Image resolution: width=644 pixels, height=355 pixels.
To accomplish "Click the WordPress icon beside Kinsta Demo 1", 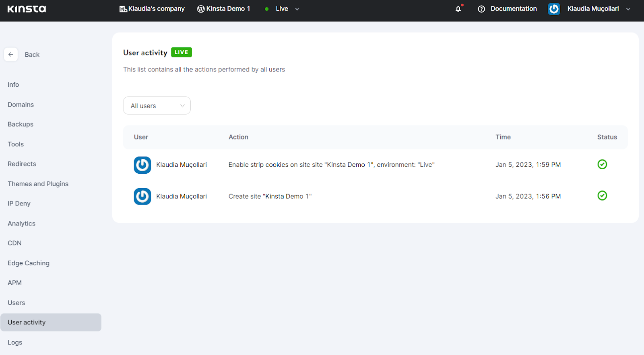I will (x=201, y=9).
